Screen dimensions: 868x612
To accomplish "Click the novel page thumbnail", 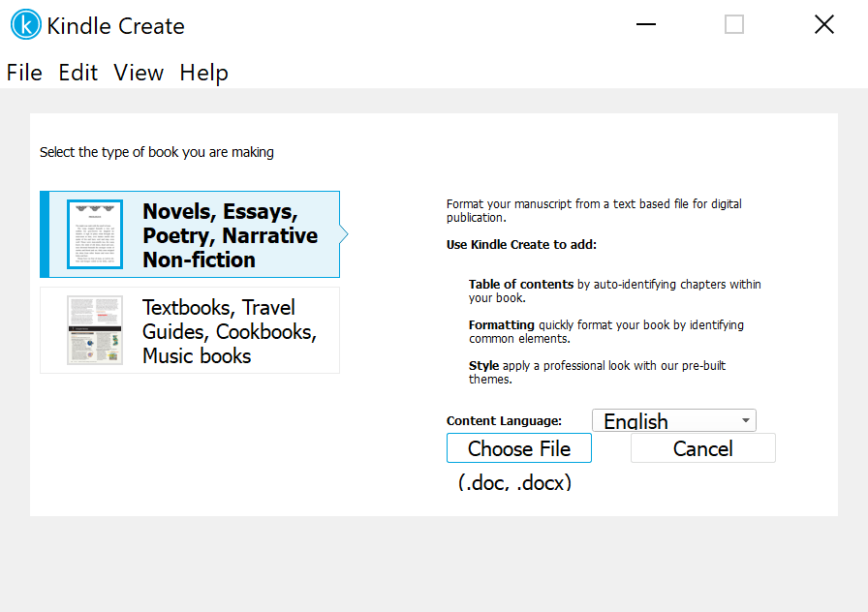I will (x=95, y=234).
